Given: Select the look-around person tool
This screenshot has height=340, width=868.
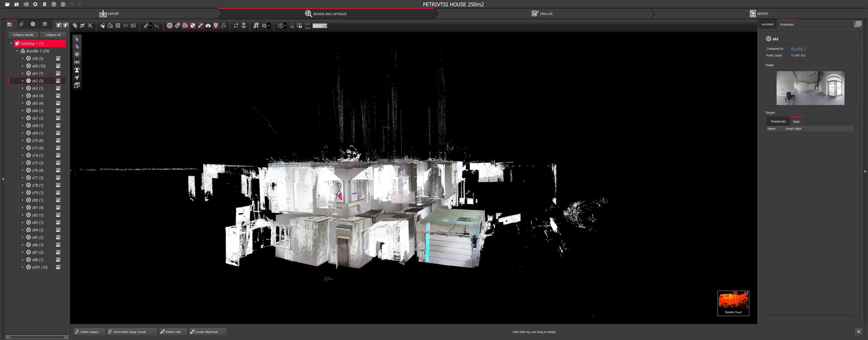Looking at the screenshot, I should click(x=77, y=70).
